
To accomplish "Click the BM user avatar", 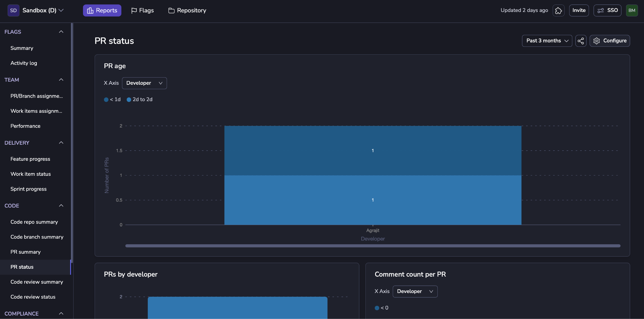I will coord(632,10).
